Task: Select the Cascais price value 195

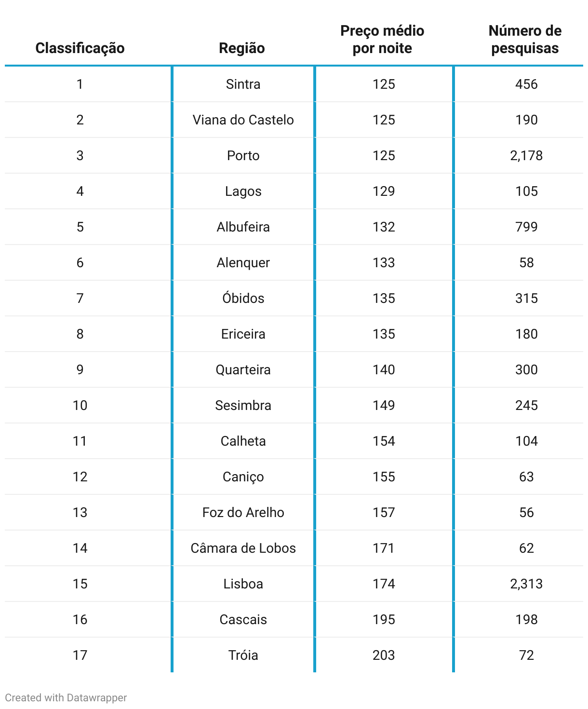Action: (384, 620)
